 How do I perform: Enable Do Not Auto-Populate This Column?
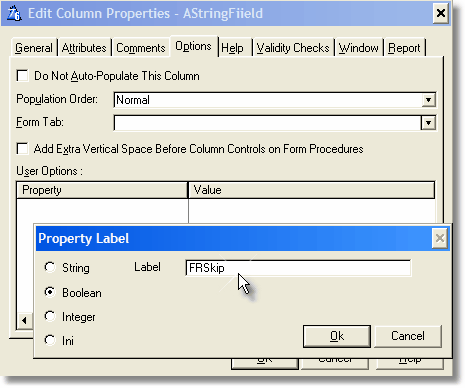click(23, 76)
